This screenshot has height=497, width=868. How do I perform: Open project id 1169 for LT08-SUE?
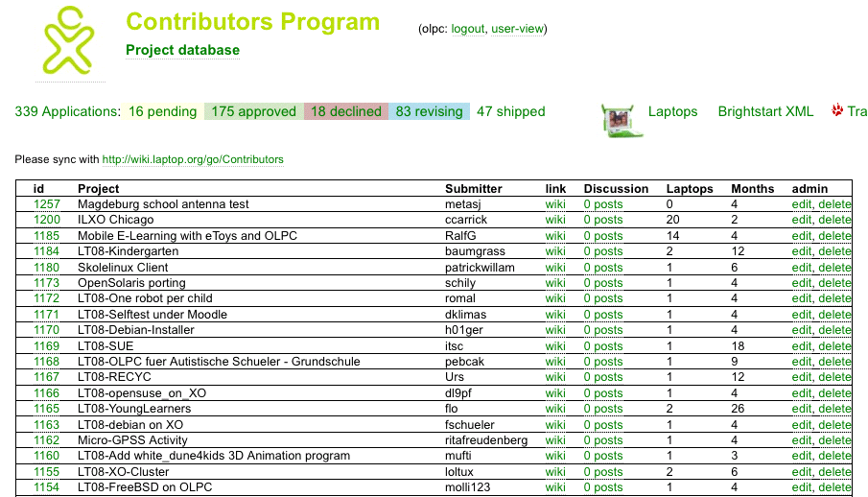click(46, 346)
